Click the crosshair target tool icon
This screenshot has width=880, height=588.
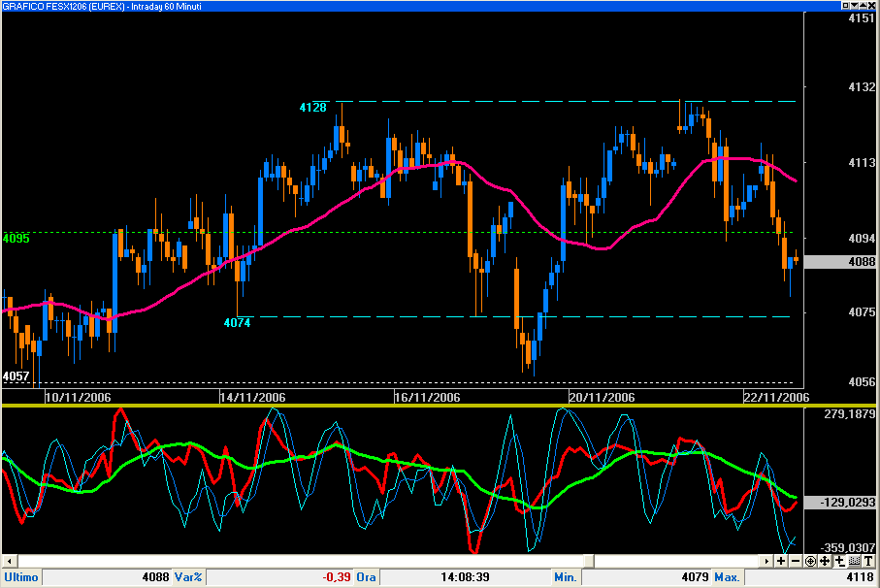pos(810,561)
